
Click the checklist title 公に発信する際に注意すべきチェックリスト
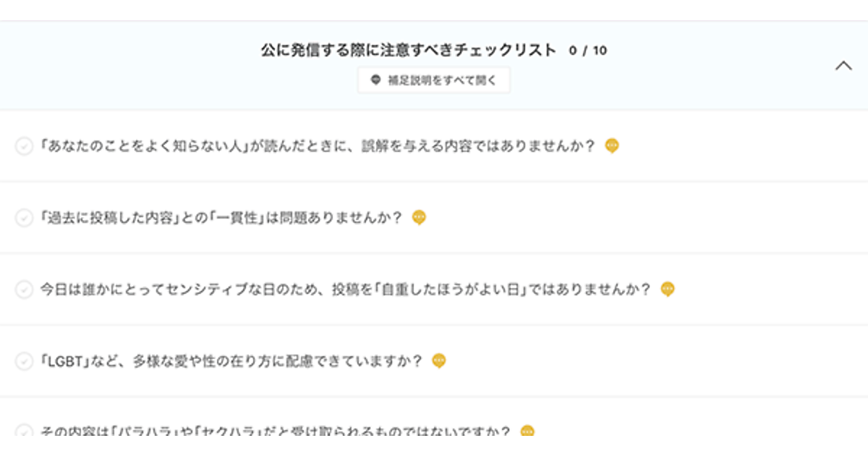[409, 51]
